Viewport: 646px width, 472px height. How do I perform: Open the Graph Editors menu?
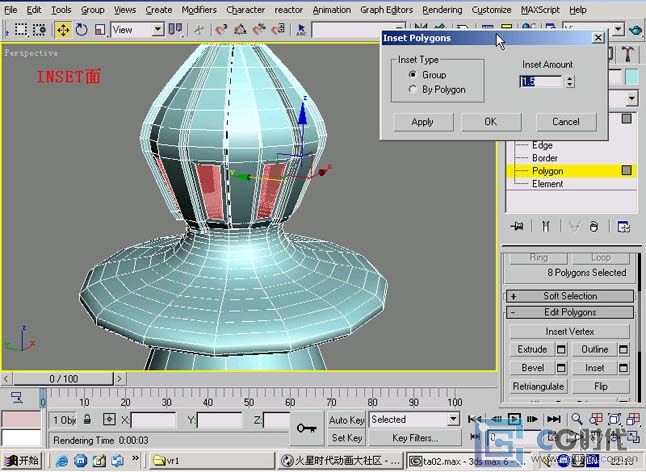click(386, 9)
